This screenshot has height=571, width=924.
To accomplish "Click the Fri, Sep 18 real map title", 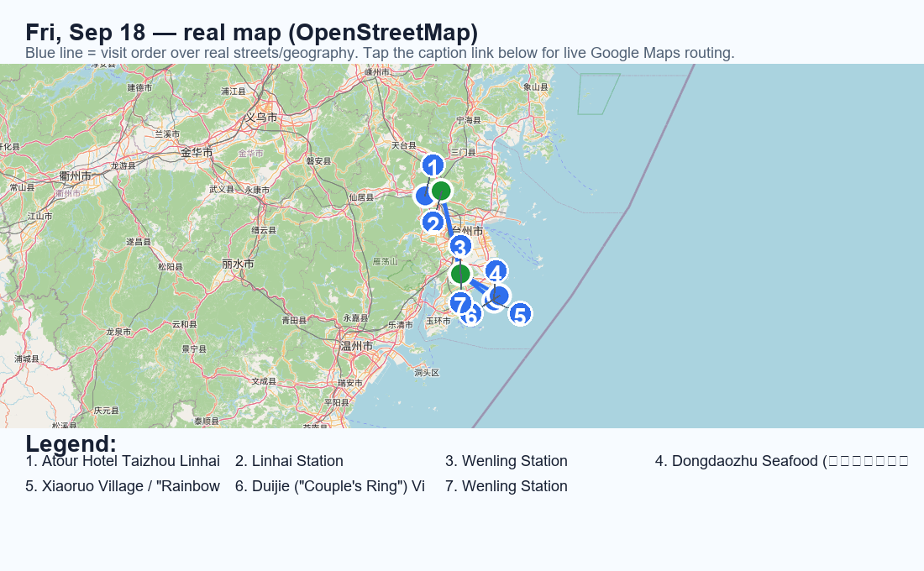I will [252, 33].
